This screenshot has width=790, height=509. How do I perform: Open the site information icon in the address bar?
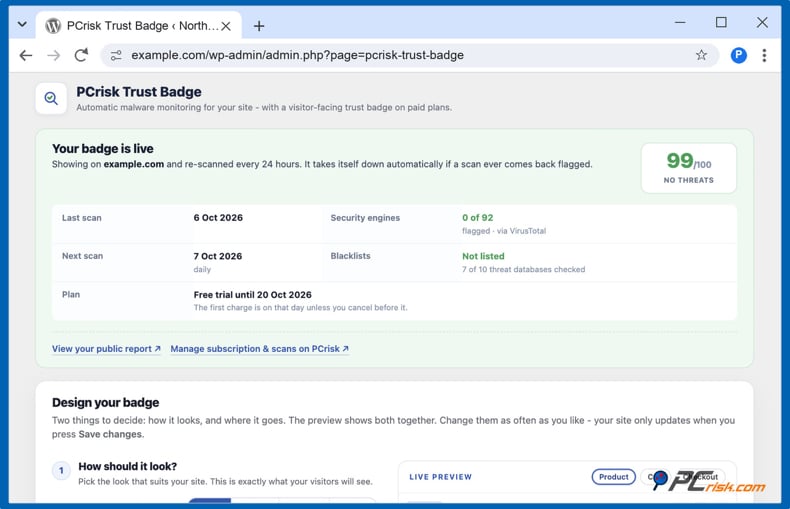tap(116, 55)
